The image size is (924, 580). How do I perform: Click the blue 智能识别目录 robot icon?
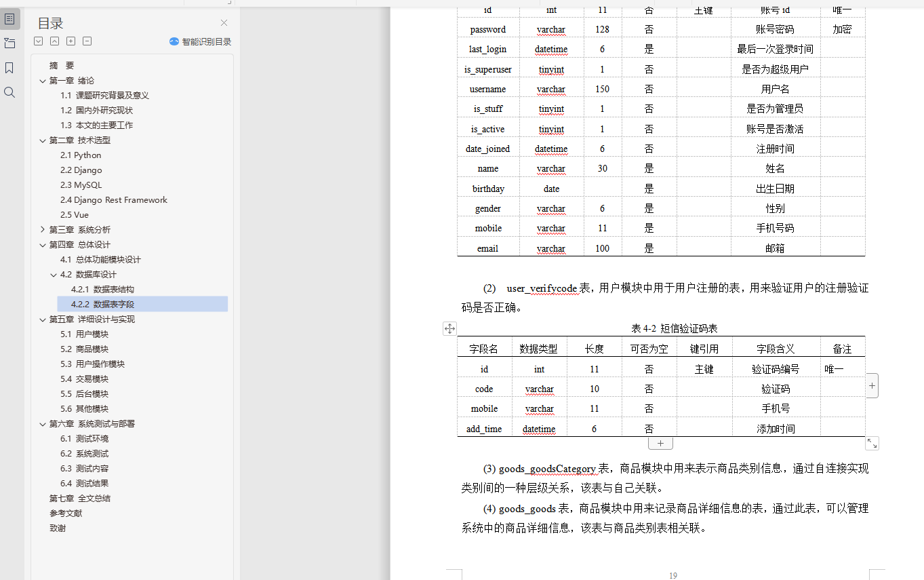(174, 41)
